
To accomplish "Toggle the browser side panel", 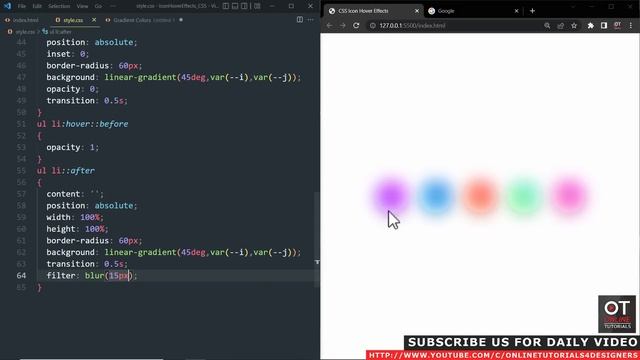I will 604,25.
